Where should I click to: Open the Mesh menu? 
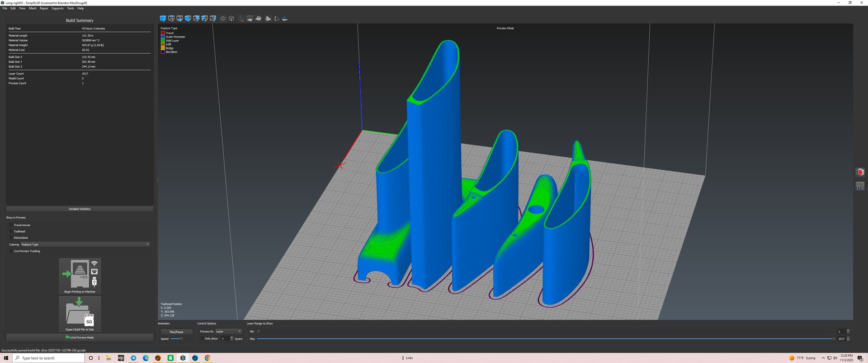pos(33,8)
